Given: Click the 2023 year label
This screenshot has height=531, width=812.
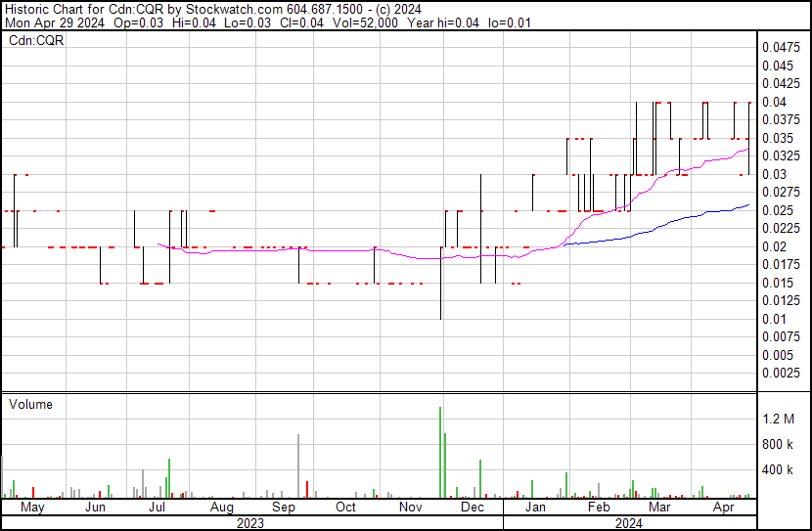Looking at the screenshot, I should (x=250, y=523).
